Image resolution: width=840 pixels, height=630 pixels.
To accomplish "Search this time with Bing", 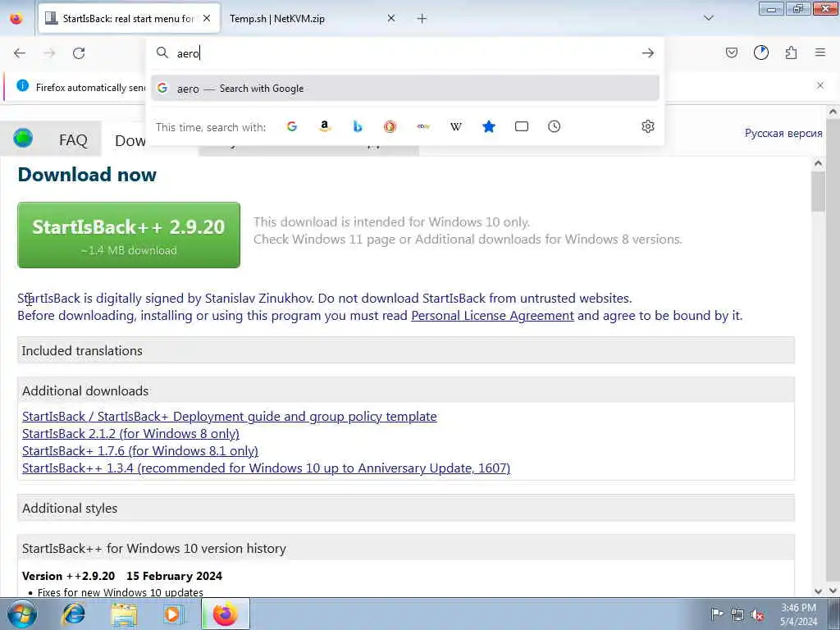I will pyautogui.click(x=358, y=126).
